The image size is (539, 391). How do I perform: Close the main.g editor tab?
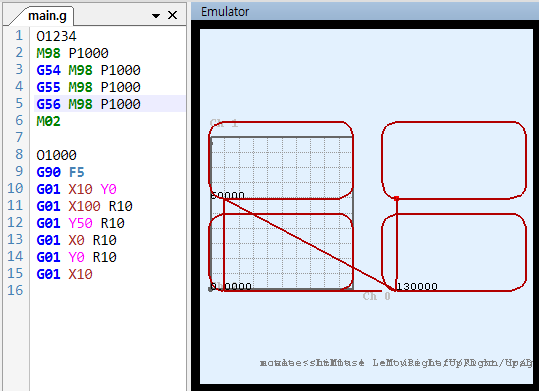click(x=172, y=15)
